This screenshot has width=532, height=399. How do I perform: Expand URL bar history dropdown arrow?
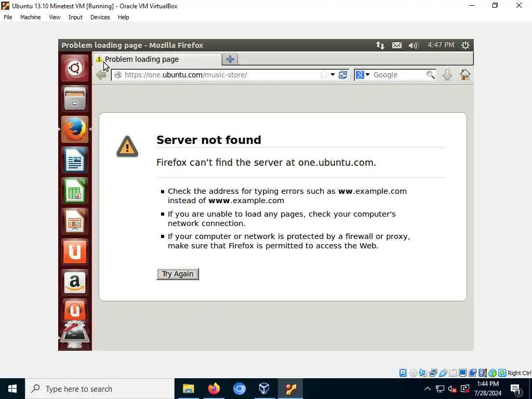(x=332, y=75)
